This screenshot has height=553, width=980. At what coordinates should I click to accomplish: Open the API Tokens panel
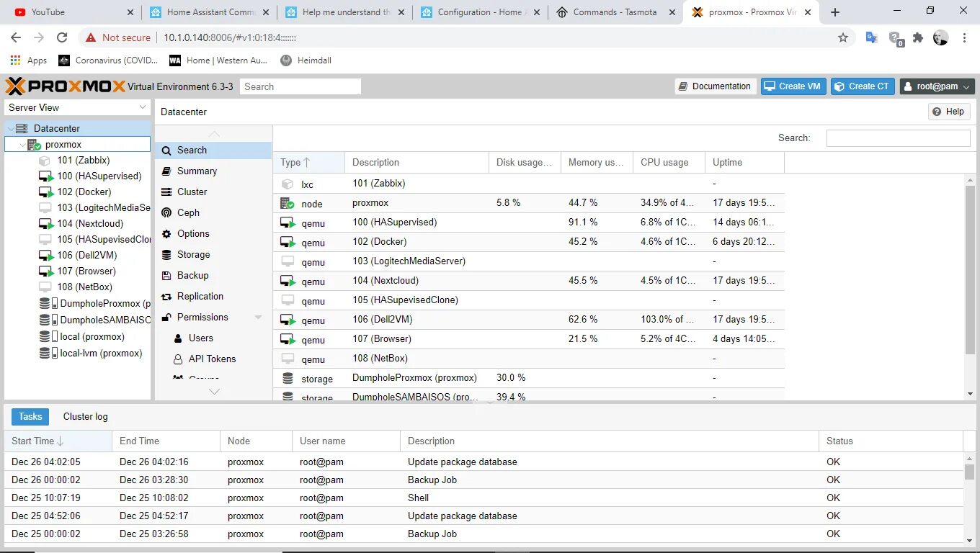tap(210, 359)
